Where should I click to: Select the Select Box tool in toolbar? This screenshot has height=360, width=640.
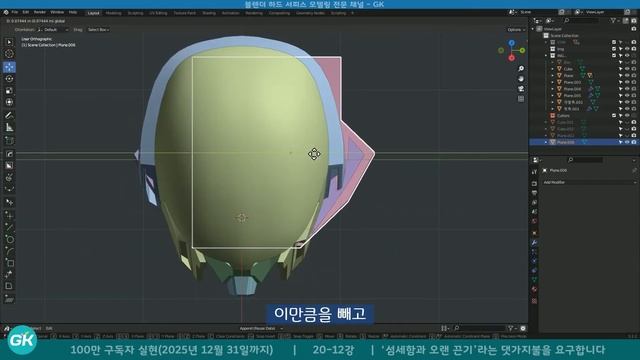point(9,42)
